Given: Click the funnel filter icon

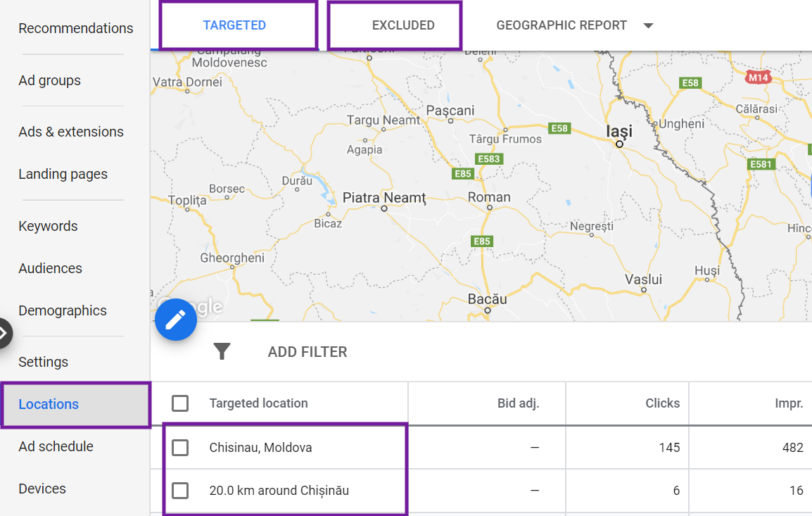Looking at the screenshot, I should coord(222,351).
